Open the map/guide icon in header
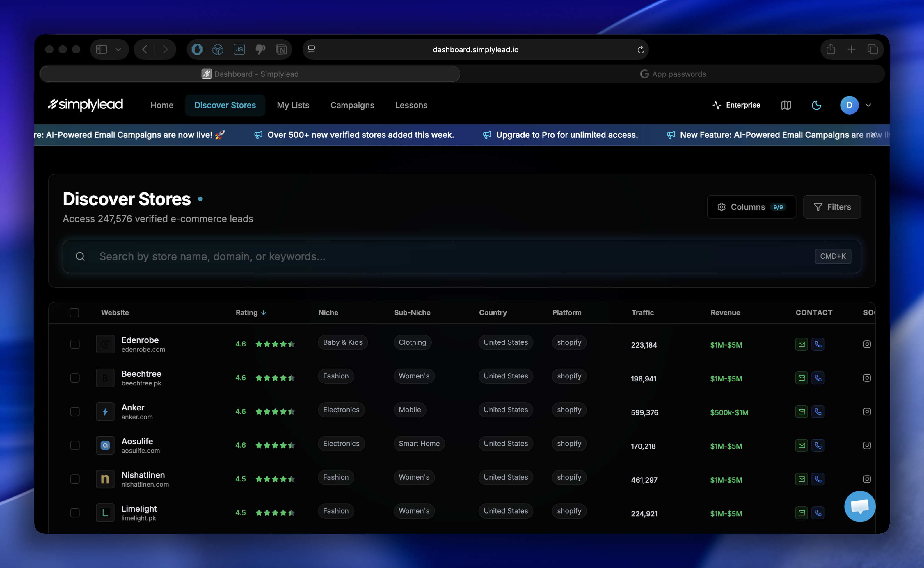The height and width of the screenshot is (568, 924). coord(786,105)
